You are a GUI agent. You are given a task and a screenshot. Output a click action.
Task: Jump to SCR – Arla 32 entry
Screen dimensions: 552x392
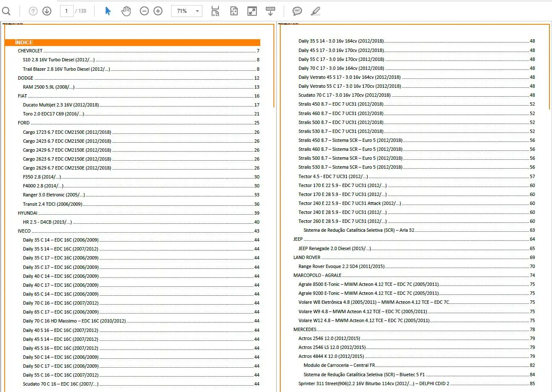[419, 230]
